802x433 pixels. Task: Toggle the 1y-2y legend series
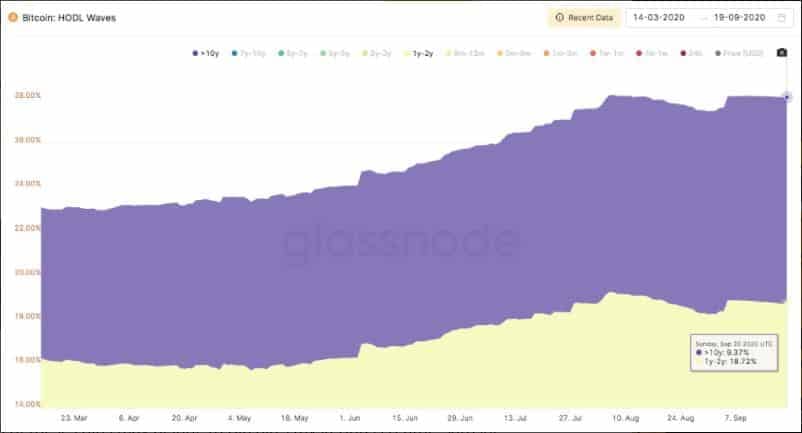[419, 53]
